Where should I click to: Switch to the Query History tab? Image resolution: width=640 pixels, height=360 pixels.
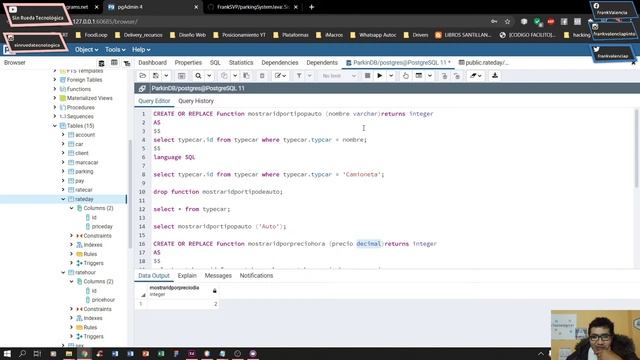point(196,101)
